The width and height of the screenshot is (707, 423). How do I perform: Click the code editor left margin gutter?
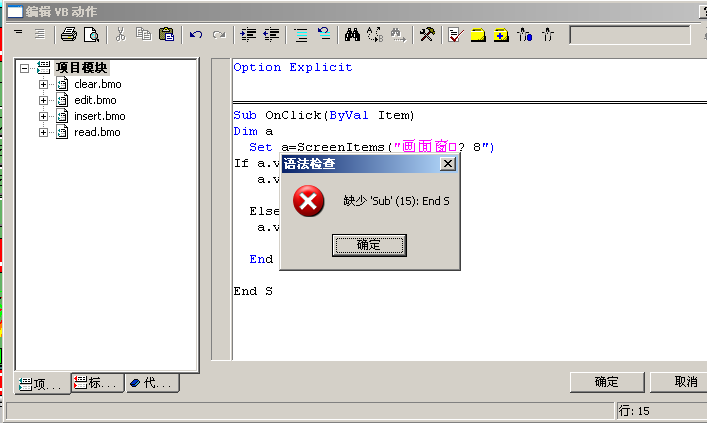click(221, 209)
